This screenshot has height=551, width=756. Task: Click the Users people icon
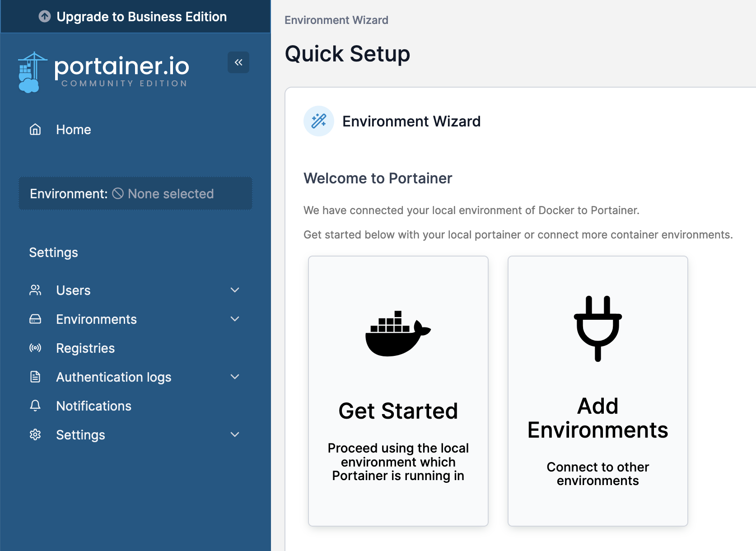[35, 290]
